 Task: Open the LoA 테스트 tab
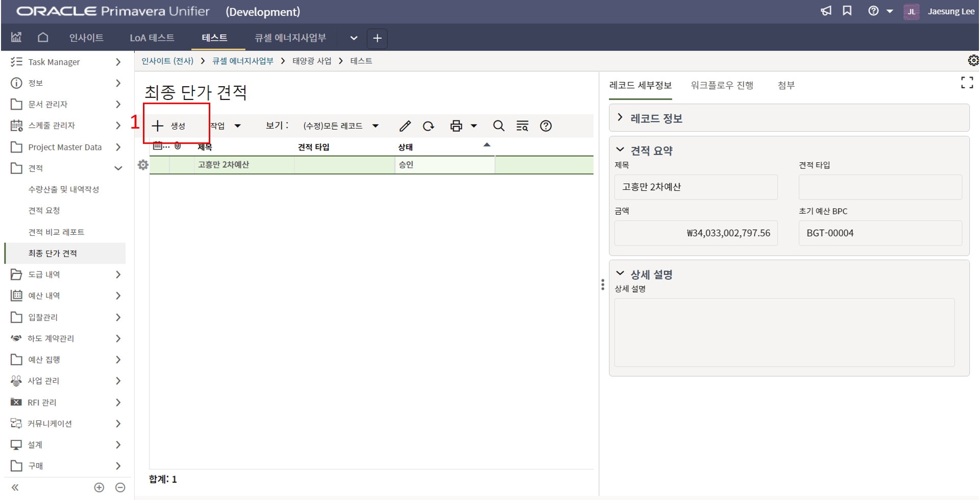pyautogui.click(x=152, y=38)
